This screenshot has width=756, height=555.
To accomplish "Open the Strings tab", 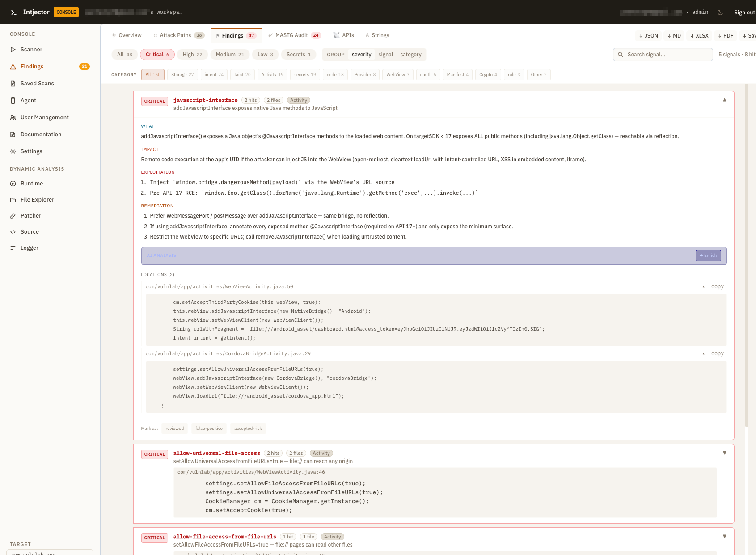I will point(377,35).
